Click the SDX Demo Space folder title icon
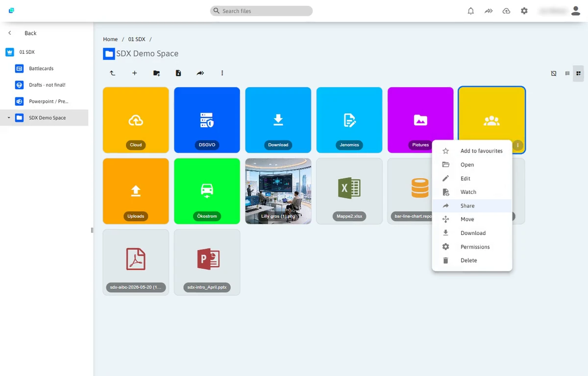The image size is (588, 376). [109, 54]
